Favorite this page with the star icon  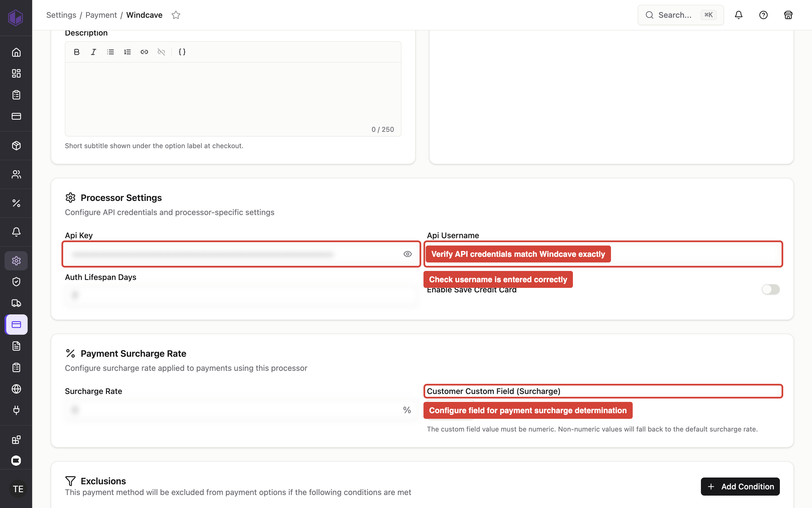click(x=176, y=15)
